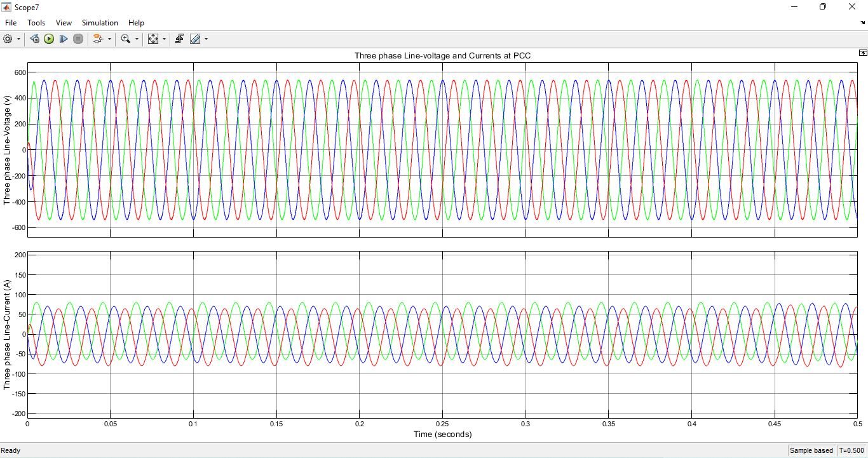Screen dimensions: 868x458
Task: Open the File menu
Action: click(x=11, y=22)
